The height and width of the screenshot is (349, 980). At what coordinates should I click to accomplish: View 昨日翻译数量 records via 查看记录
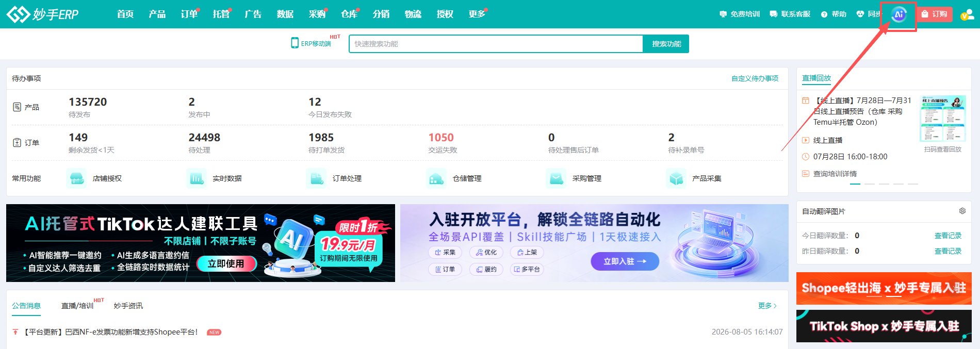948,251
